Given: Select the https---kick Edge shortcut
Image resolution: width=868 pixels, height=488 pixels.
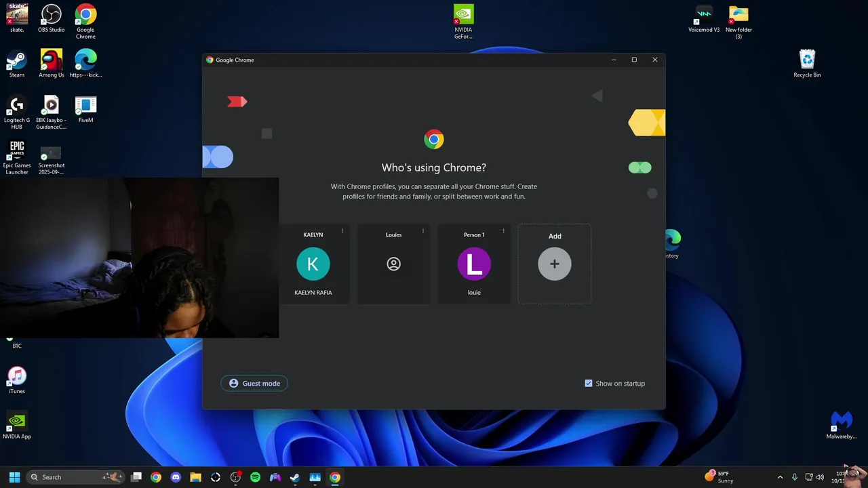Looking at the screenshot, I should pyautogui.click(x=85, y=64).
